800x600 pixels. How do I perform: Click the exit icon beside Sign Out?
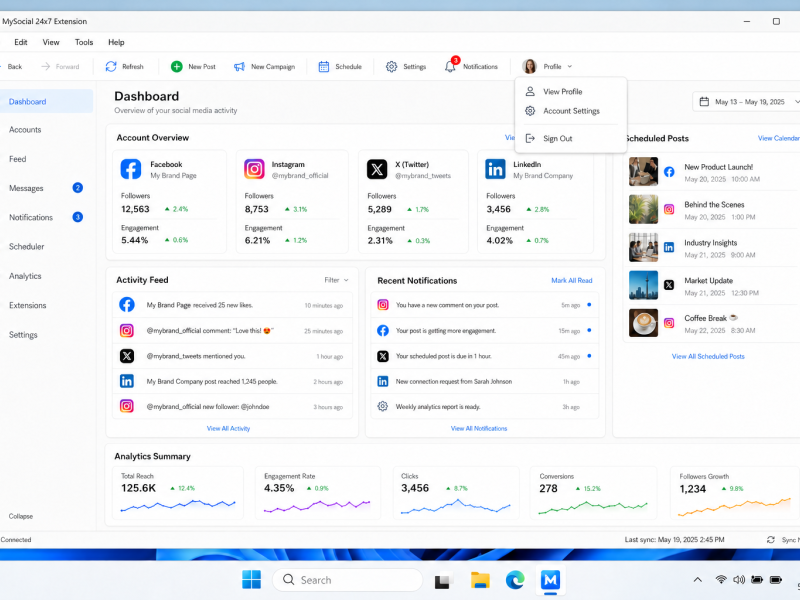point(530,138)
